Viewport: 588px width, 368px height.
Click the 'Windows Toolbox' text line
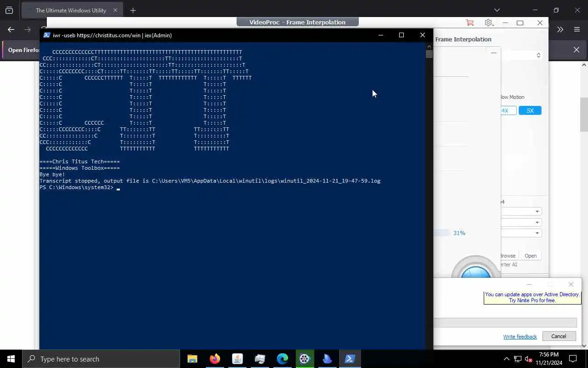pos(79,168)
